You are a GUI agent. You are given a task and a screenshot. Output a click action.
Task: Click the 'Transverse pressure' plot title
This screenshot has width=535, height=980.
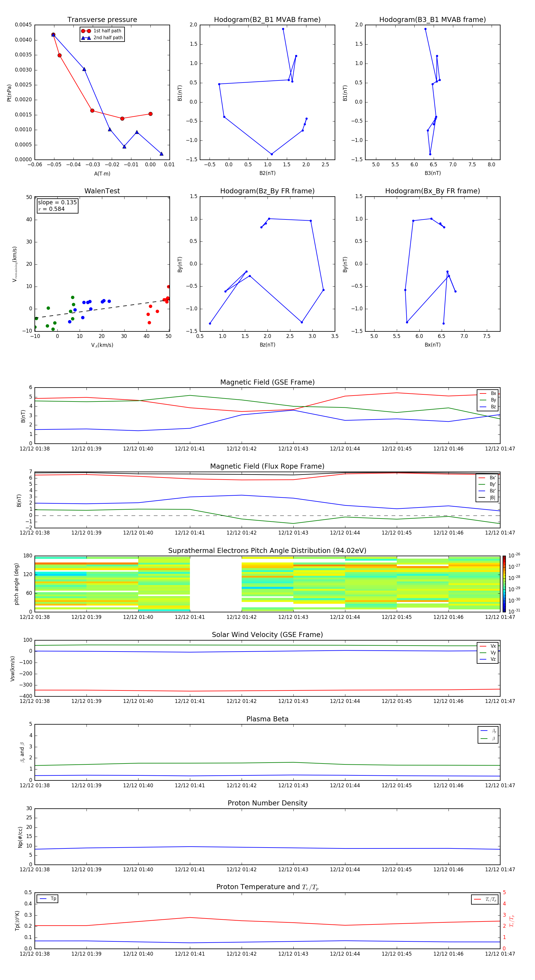(102, 20)
